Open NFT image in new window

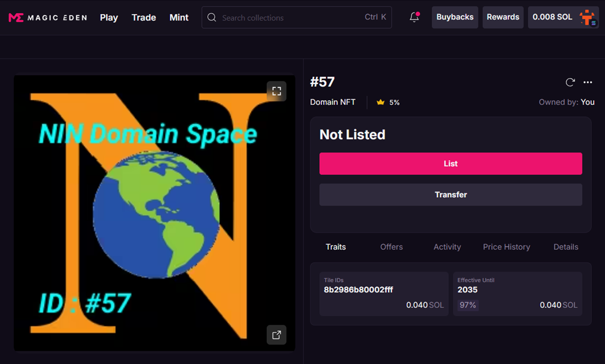click(x=276, y=335)
